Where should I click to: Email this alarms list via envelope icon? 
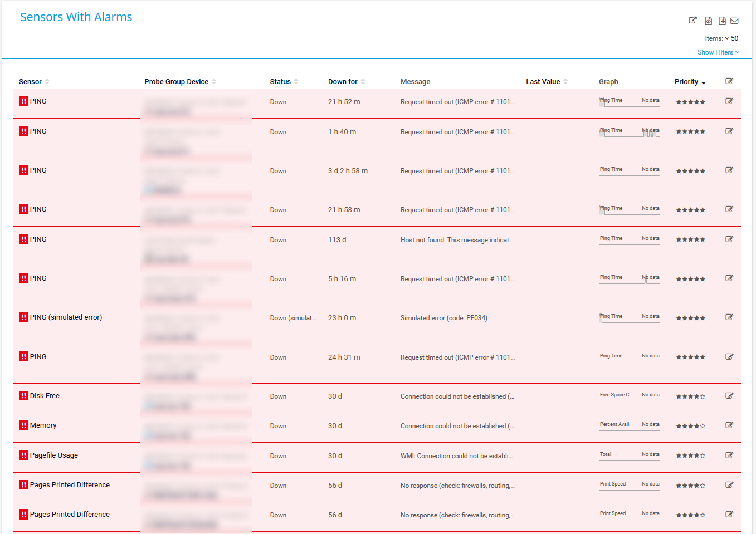[734, 20]
